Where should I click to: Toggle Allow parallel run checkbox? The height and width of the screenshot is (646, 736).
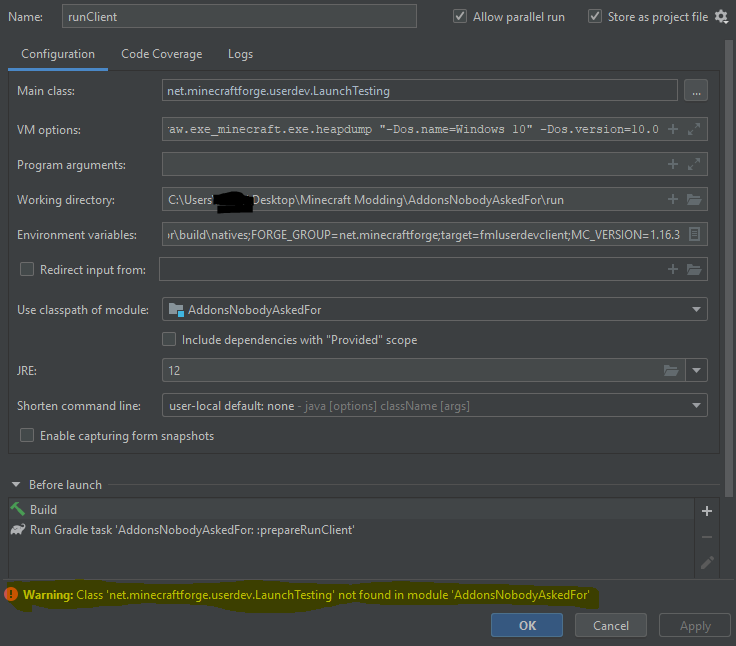460,16
